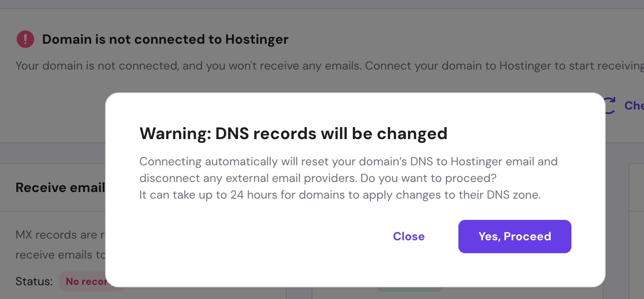Select the Receive email card heading

(60, 187)
